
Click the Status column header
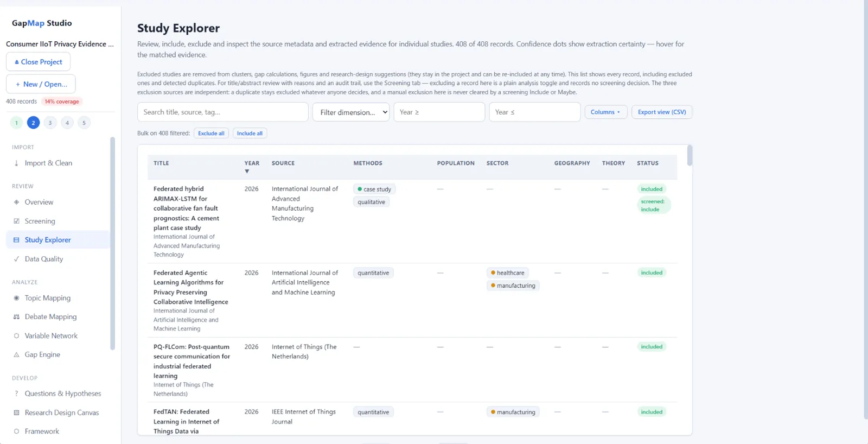click(648, 163)
